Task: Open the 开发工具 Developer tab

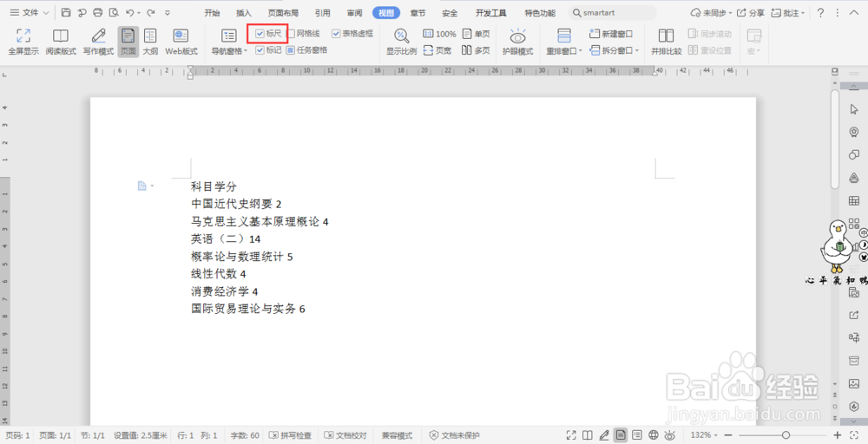Action: pos(491,13)
